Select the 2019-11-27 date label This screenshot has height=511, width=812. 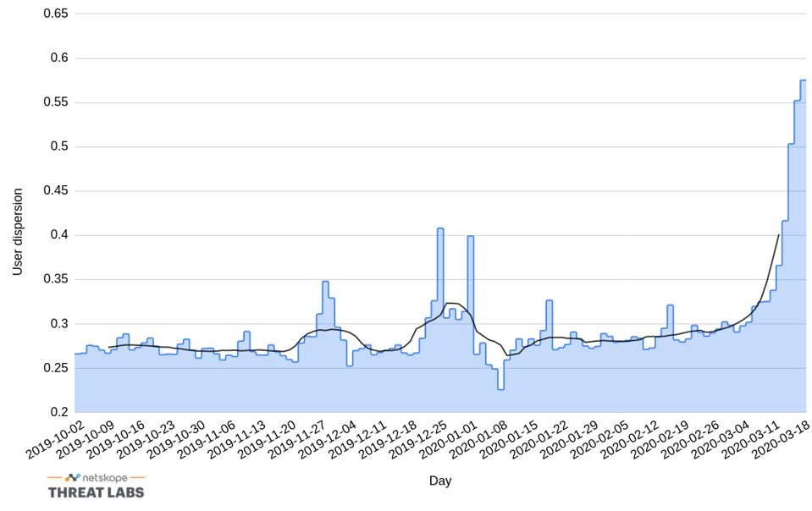coord(298,440)
